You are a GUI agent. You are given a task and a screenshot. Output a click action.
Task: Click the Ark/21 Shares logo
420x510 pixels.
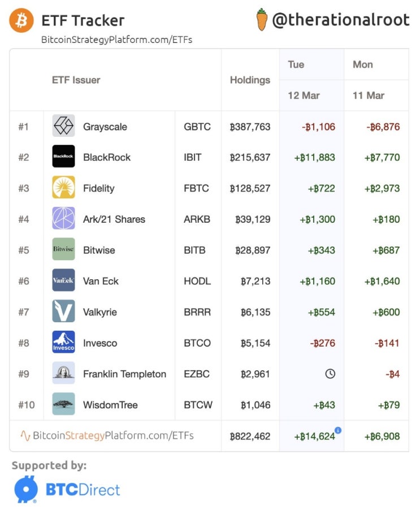63,218
